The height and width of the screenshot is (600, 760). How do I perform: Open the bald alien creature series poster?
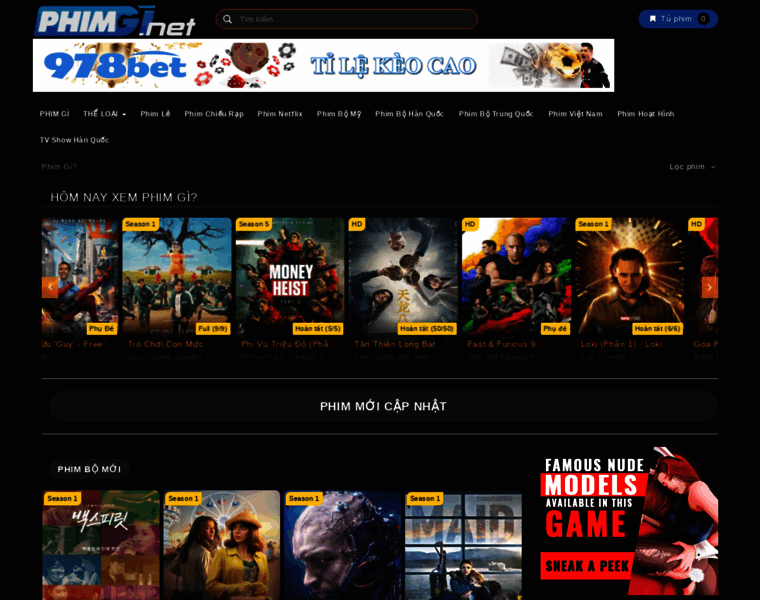pos(343,545)
